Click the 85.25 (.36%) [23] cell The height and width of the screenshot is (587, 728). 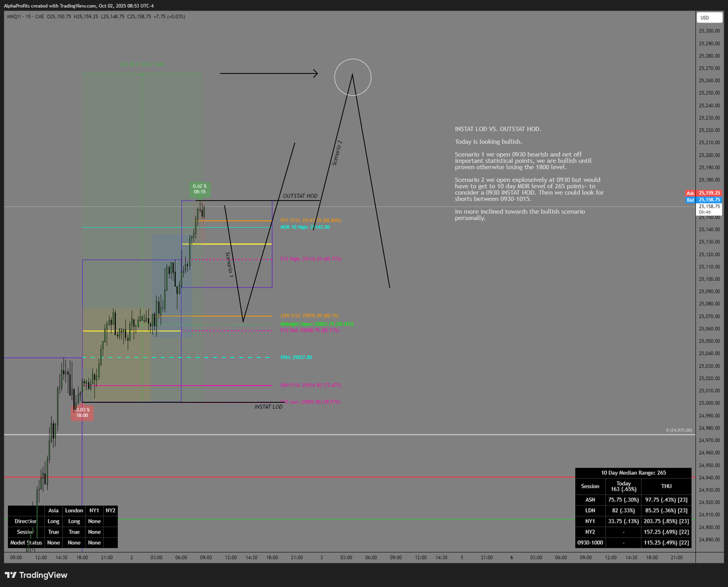pos(666,510)
